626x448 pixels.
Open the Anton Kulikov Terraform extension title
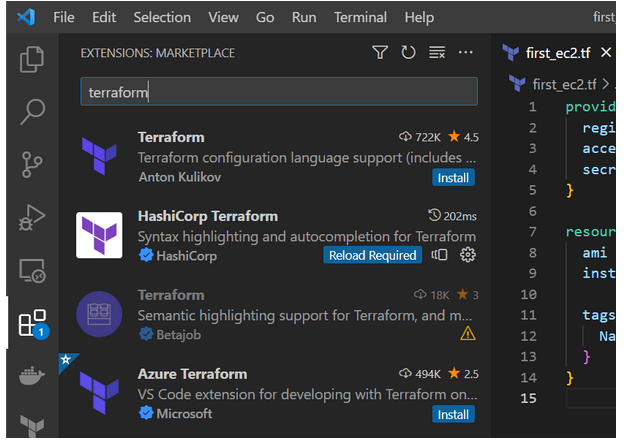171,137
